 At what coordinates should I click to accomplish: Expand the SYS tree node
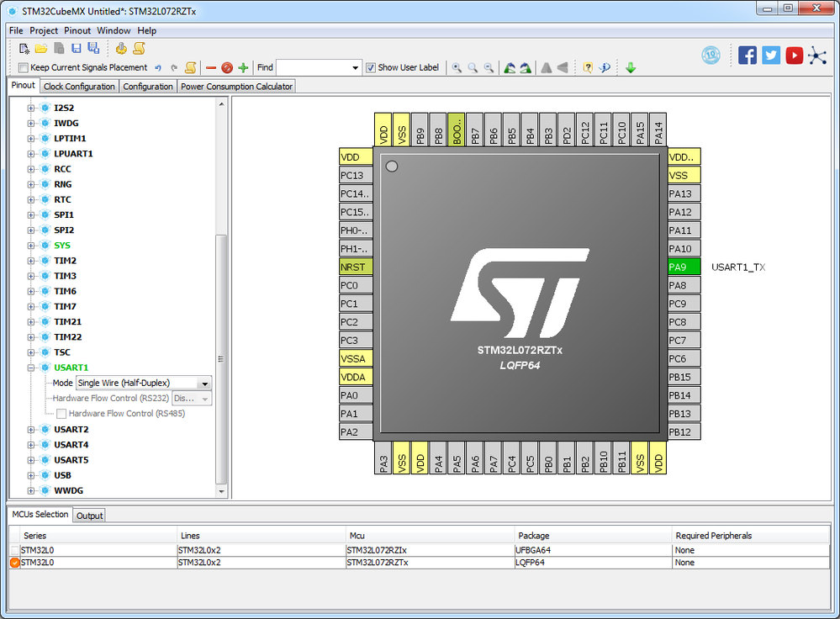(x=31, y=246)
